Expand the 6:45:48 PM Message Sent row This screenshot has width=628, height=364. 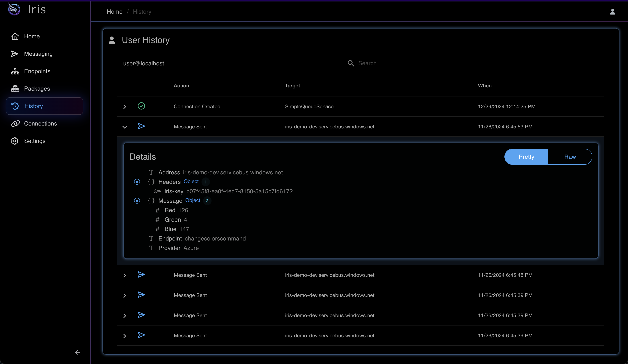(125, 276)
